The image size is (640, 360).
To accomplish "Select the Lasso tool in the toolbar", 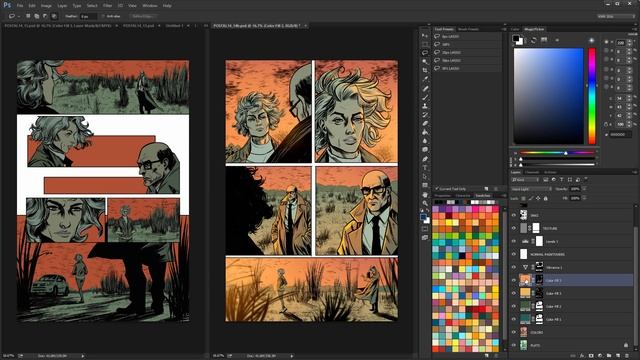I will (x=425, y=53).
